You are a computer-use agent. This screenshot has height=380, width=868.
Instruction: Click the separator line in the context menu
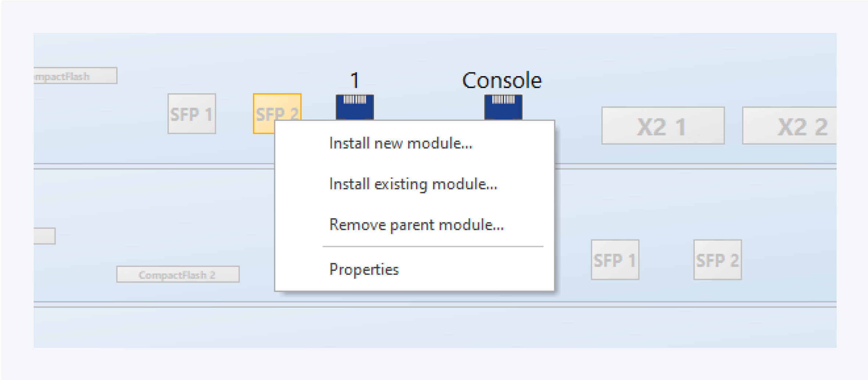click(x=432, y=246)
